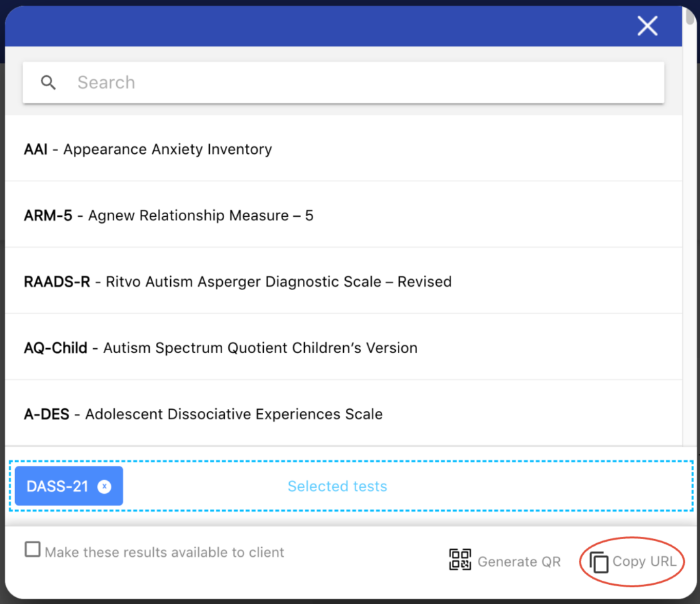The image size is (700, 604).
Task: Close the test selection dialog
Action: [647, 25]
